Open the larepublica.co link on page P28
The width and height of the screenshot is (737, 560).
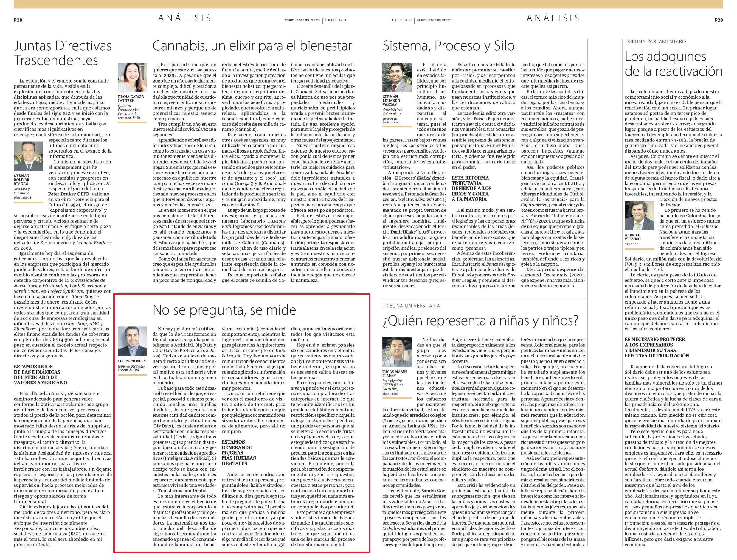pyautogui.click(x=336, y=20)
